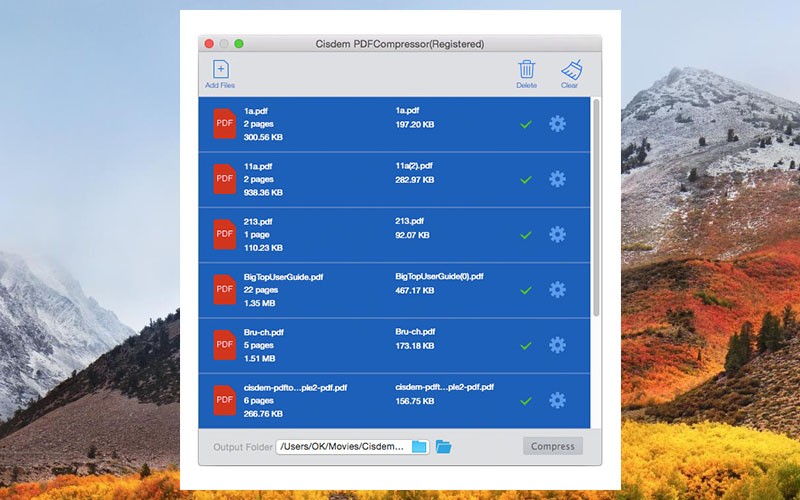Click the Delete trash icon
The height and width of the screenshot is (500, 800).
point(527,69)
